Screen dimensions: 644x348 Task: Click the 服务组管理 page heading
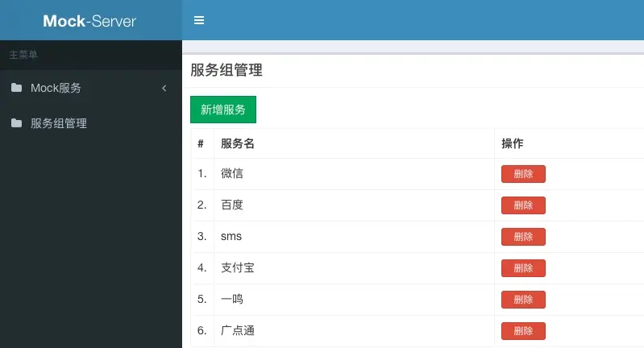[226, 70]
